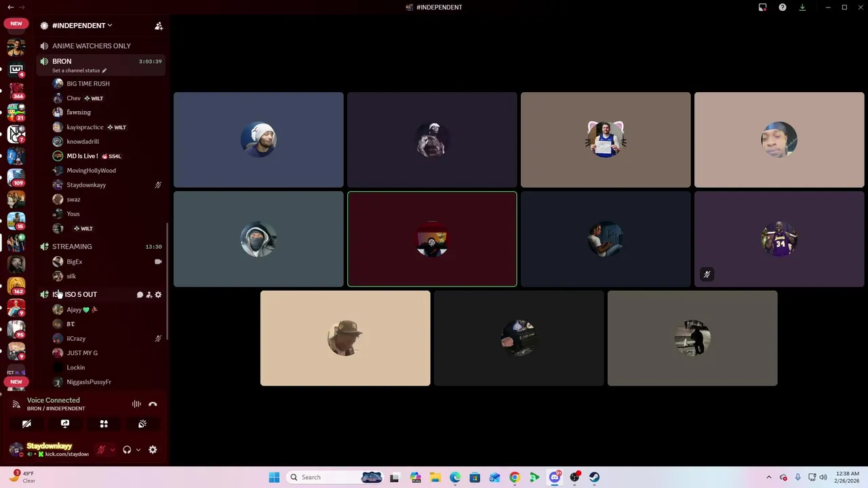Disconnect from the voice channel
This screenshot has width=868, height=488.
pyautogui.click(x=153, y=404)
